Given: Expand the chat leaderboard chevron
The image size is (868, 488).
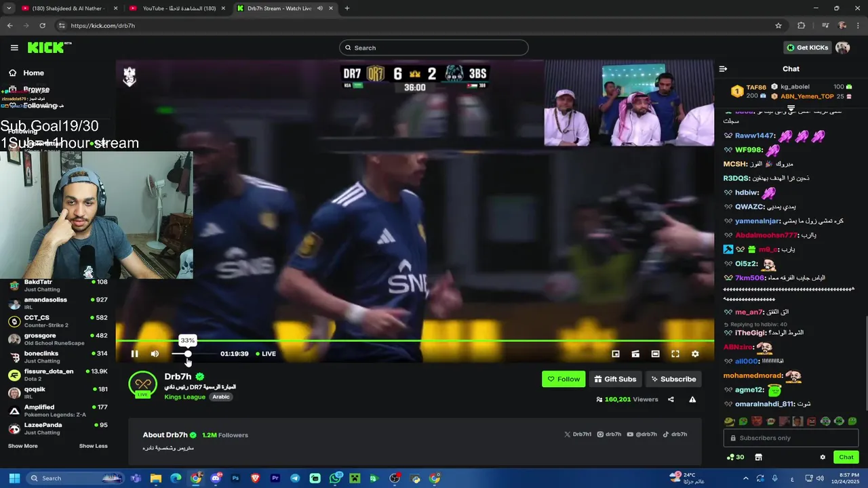Looking at the screenshot, I should (791, 108).
